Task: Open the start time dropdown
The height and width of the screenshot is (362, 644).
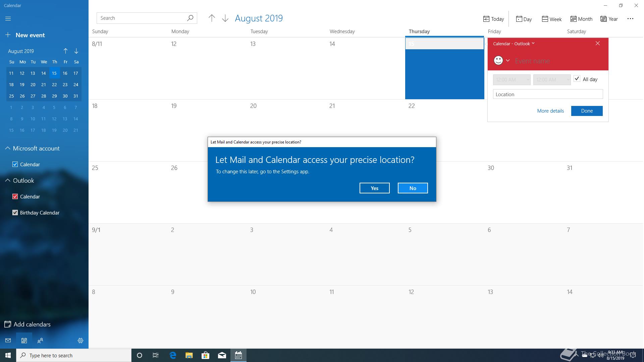Action: click(512, 80)
